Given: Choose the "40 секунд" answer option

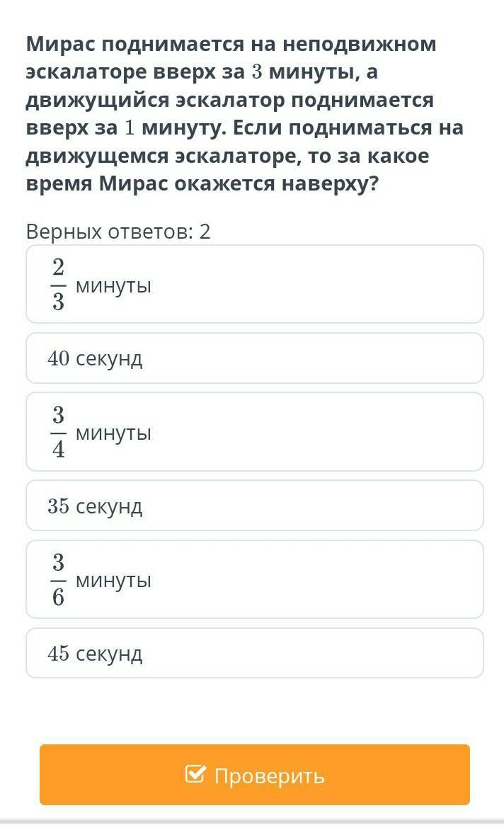Looking at the screenshot, I should (254, 358).
